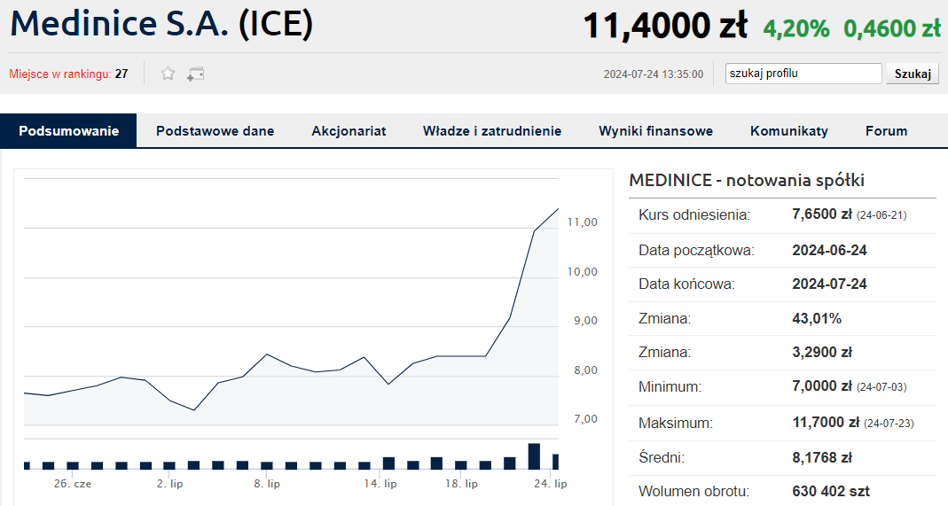Select Minimum value 7,0000 zł
The height and width of the screenshot is (506, 948).
pyautogui.click(x=822, y=386)
